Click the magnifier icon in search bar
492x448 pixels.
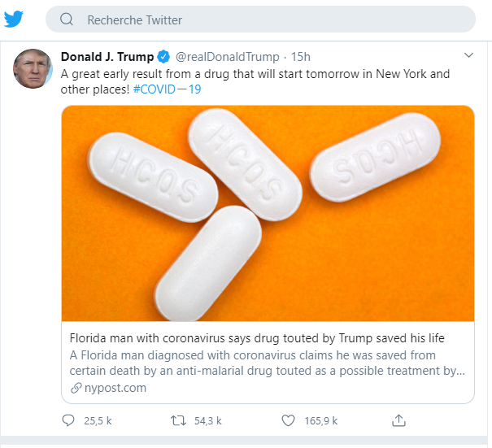pos(67,20)
